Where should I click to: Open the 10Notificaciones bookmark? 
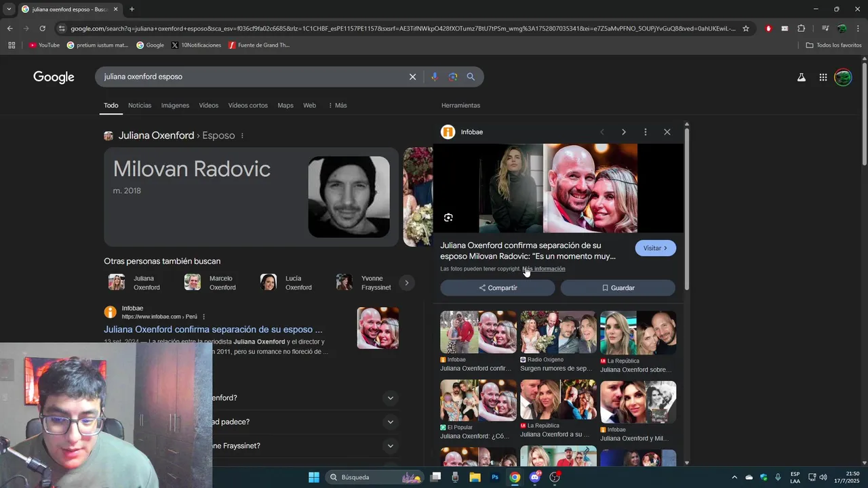pos(196,45)
